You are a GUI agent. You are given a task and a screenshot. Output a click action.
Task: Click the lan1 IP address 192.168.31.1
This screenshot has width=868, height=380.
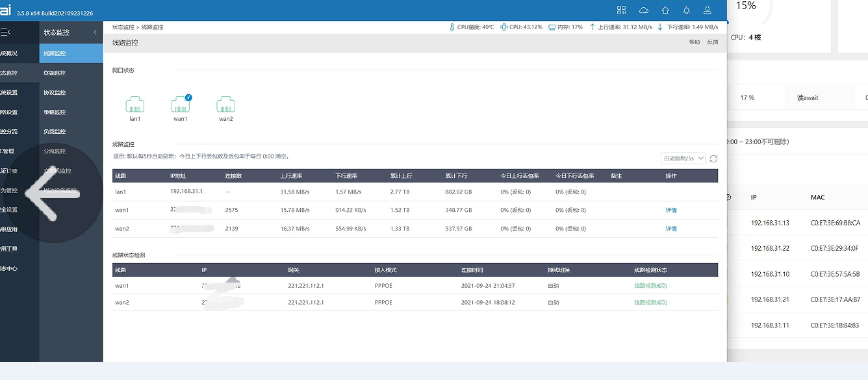click(x=186, y=192)
